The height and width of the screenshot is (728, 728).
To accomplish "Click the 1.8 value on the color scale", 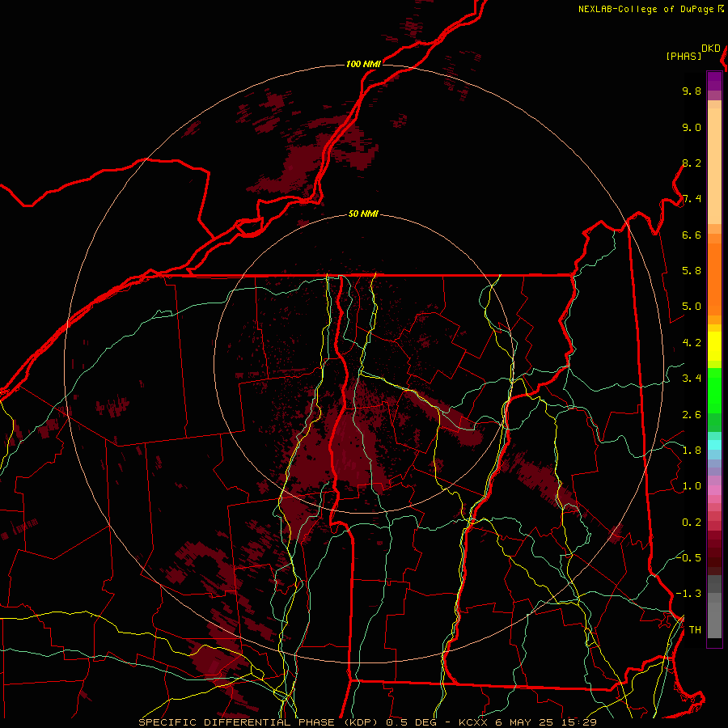I will pos(692,451).
